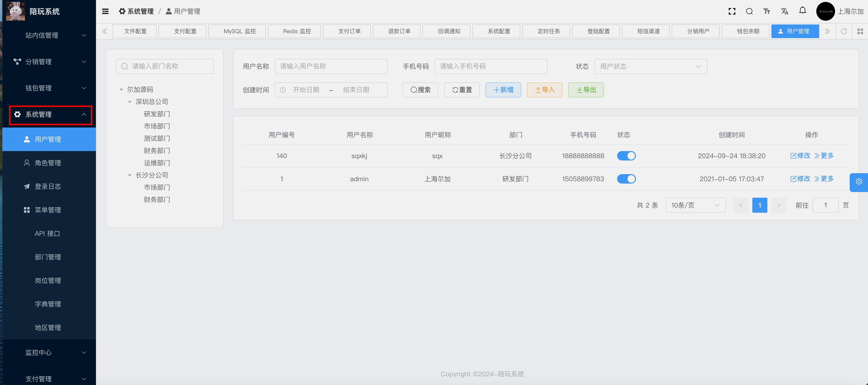Click 更多 for user admin

click(824, 179)
